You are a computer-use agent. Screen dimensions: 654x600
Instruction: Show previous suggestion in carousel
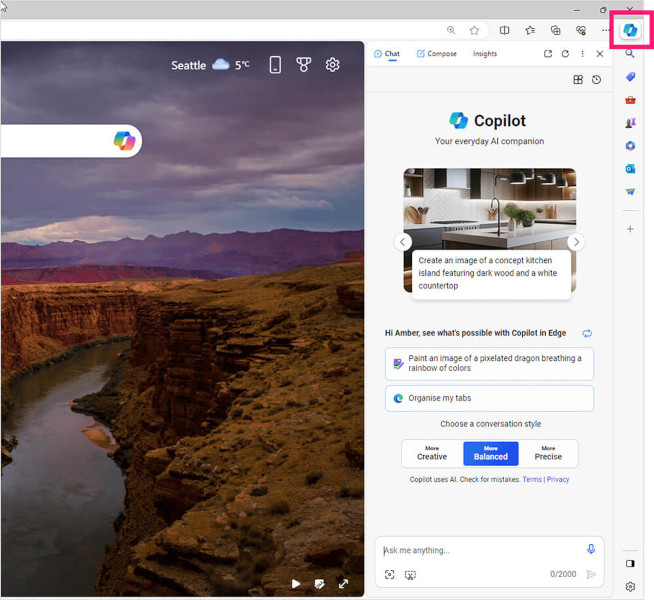[x=403, y=242]
